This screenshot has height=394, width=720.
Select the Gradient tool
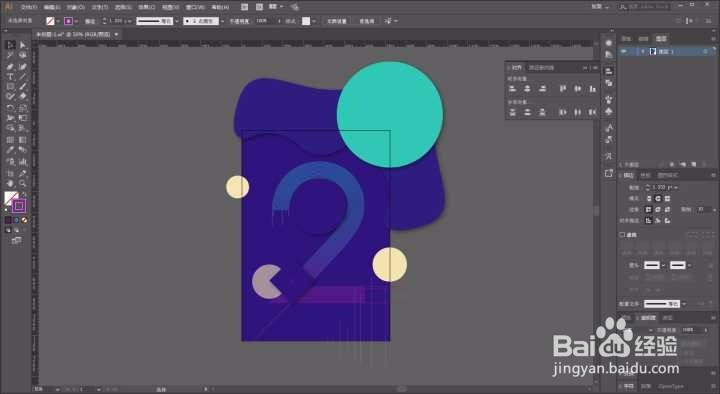[x=22, y=140]
